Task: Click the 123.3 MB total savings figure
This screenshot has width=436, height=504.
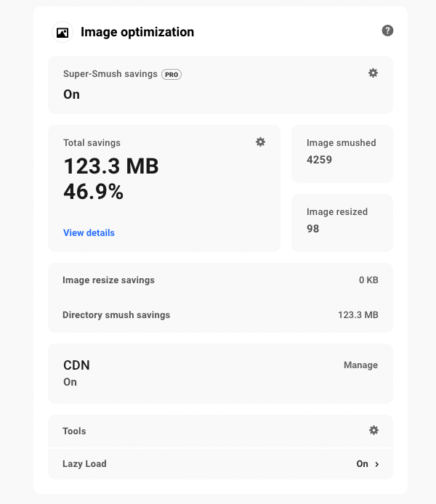Action: click(x=110, y=166)
